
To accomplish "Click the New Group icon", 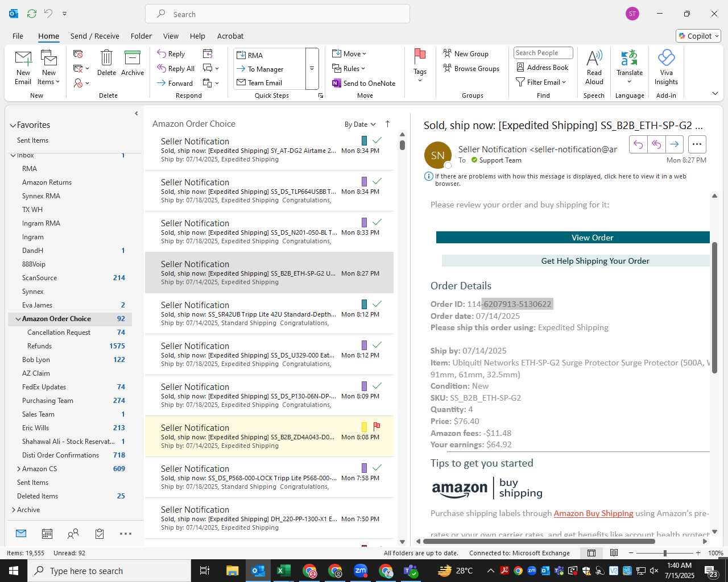I will click(x=448, y=53).
